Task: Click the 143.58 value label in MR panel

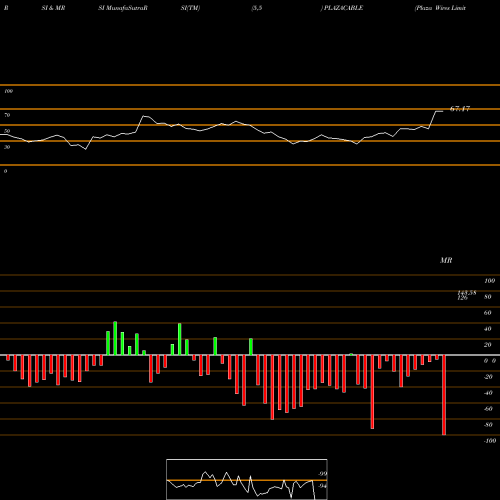Action: coord(467,292)
